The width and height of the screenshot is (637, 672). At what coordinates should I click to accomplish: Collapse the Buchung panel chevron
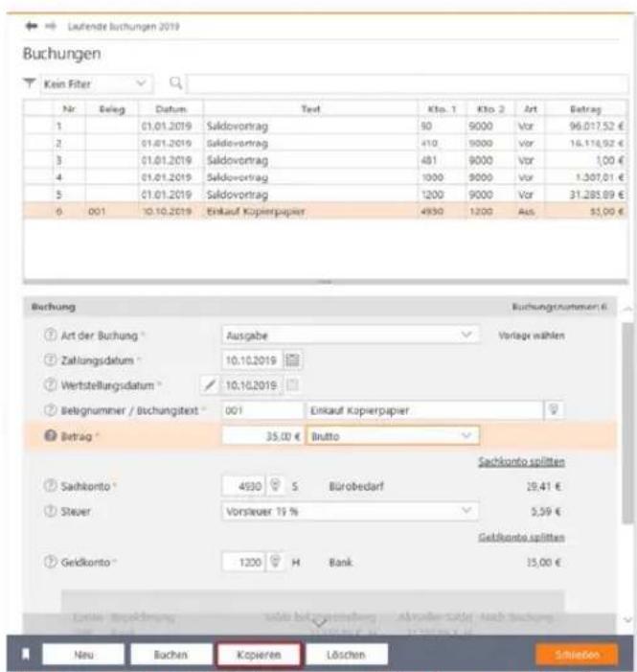[x=627, y=308]
